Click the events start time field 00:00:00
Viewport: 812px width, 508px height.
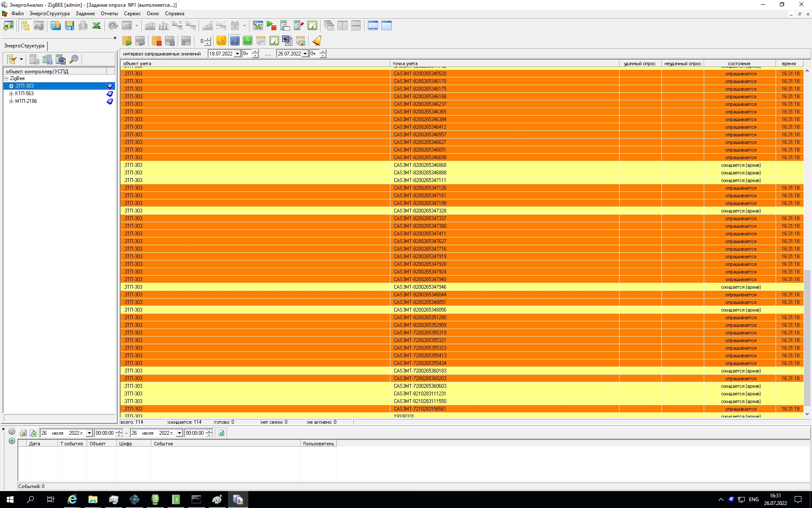[x=104, y=433]
